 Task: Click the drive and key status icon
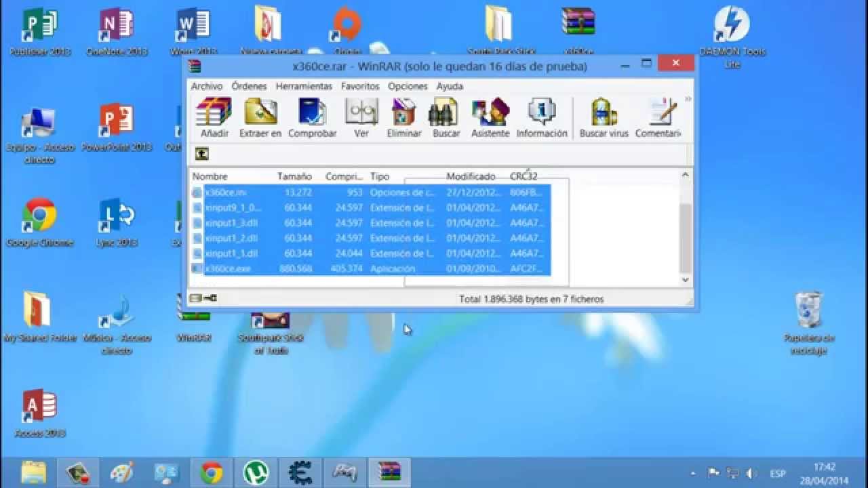[203, 298]
